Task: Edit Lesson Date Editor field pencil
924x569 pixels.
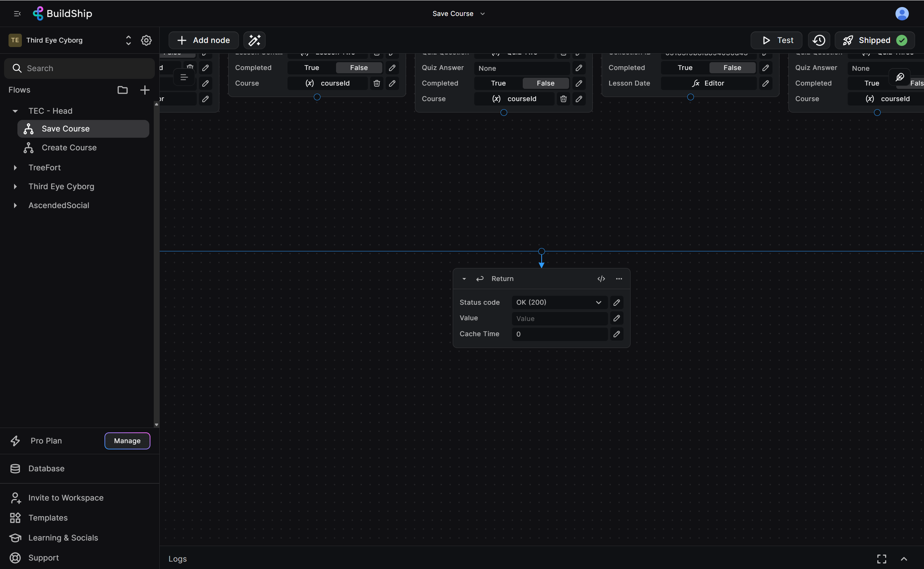Action: point(765,83)
